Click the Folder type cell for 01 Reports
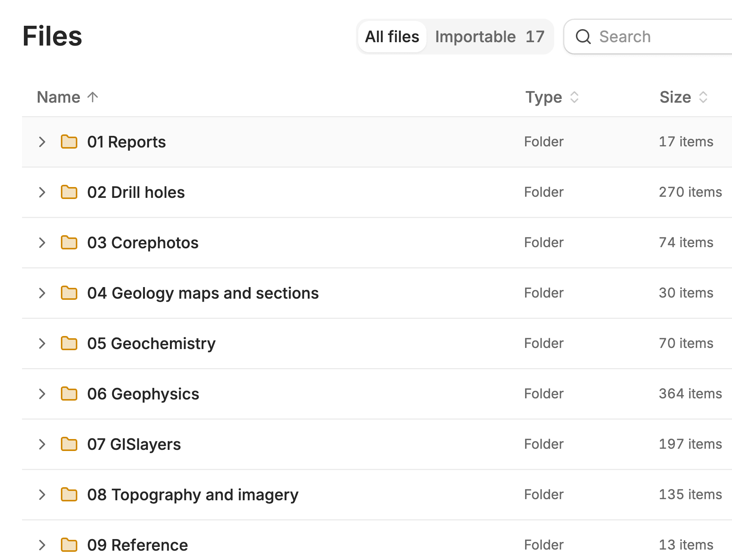Image resolution: width=732 pixels, height=560 pixels. 544,142
